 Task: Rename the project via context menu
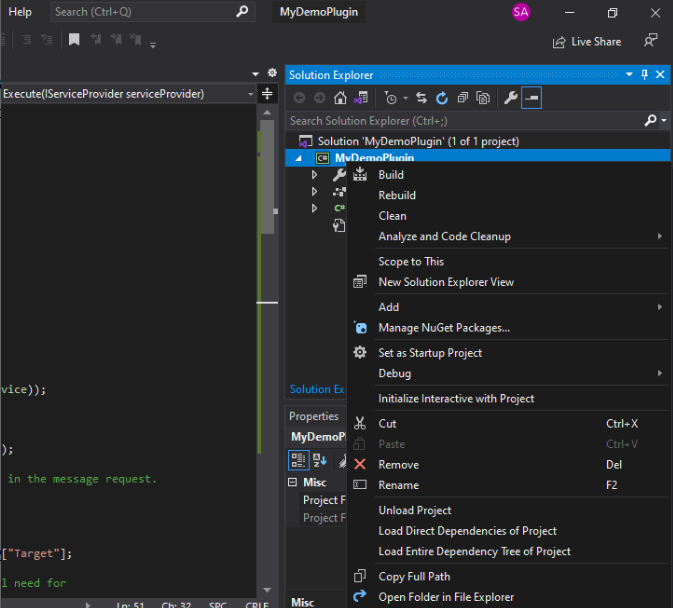509,485
